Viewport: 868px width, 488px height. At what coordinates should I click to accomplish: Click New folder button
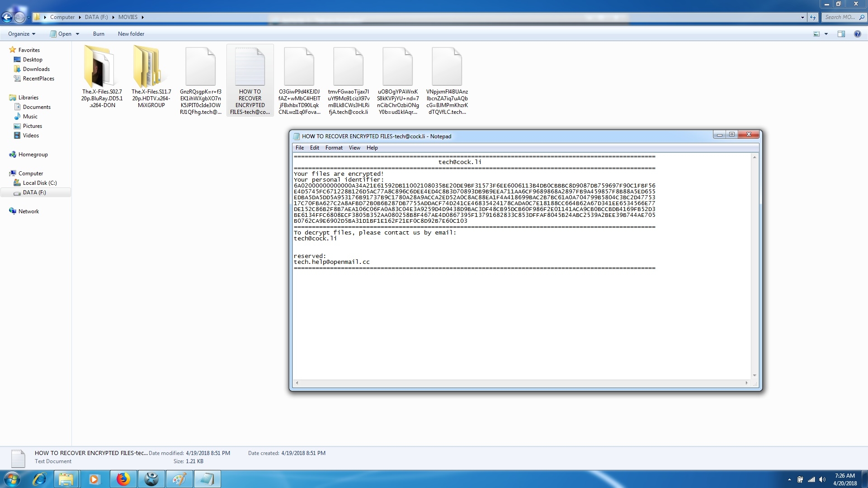(131, 34)
